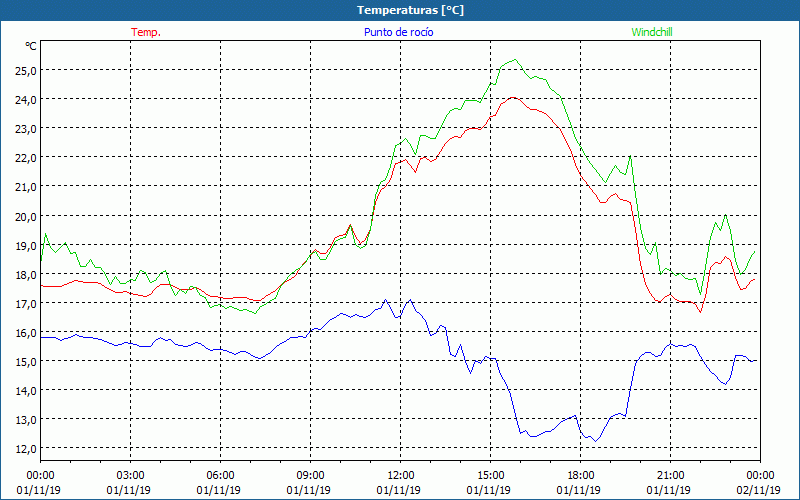Click the 23,0 y-axis value

click(x=26, y=129)
